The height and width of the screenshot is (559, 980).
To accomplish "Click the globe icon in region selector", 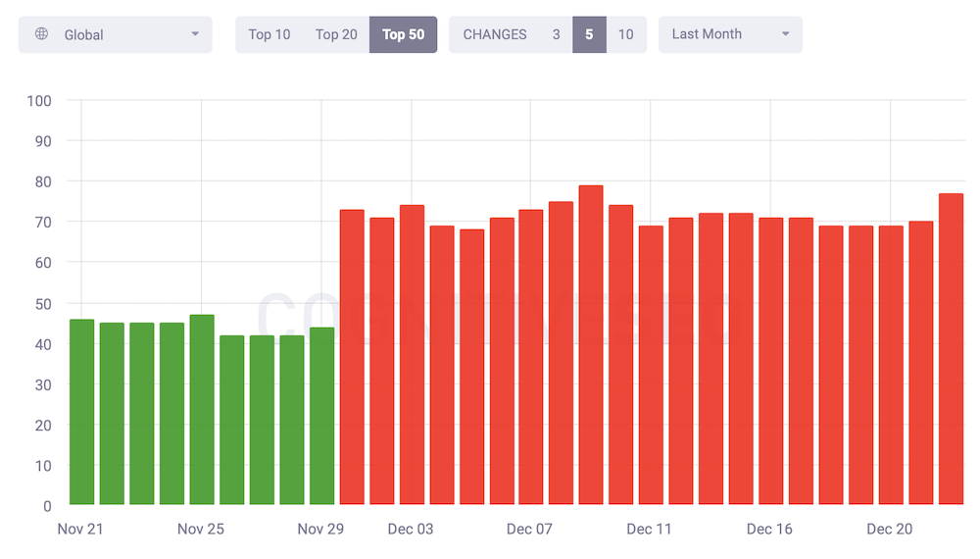I will click(x=41, y=34).
